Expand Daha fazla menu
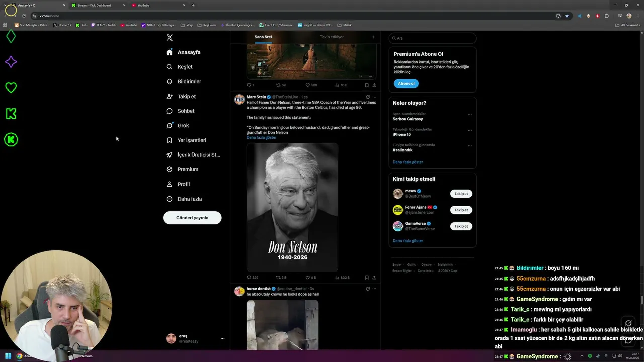 pos(184,199)
